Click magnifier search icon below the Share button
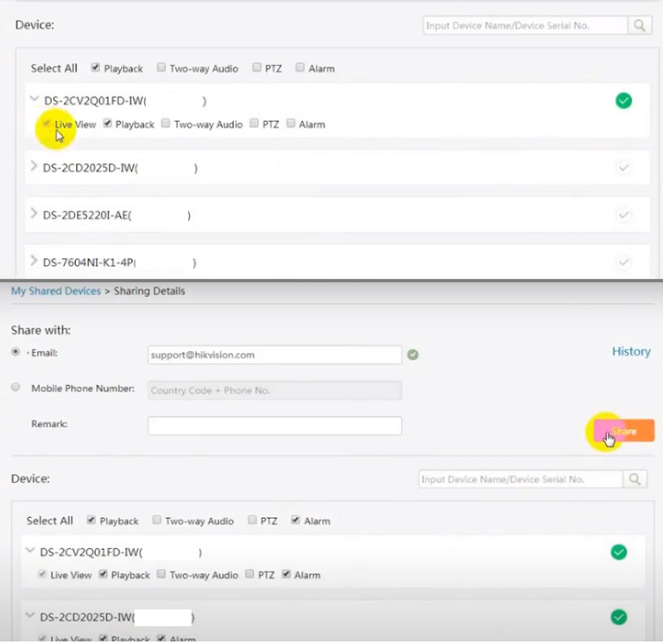 pos(635,479)
